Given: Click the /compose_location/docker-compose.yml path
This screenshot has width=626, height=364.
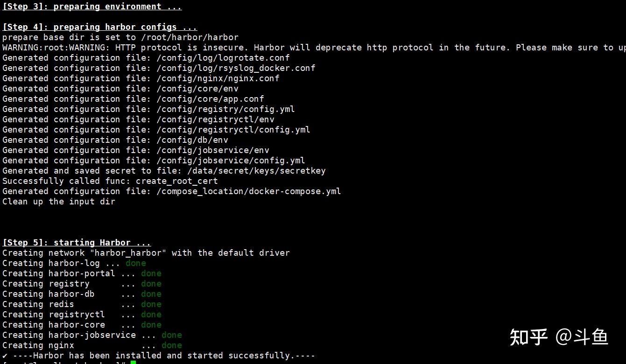Looking at the screenshot, I should pyautogui.click(x=251, y=191).
